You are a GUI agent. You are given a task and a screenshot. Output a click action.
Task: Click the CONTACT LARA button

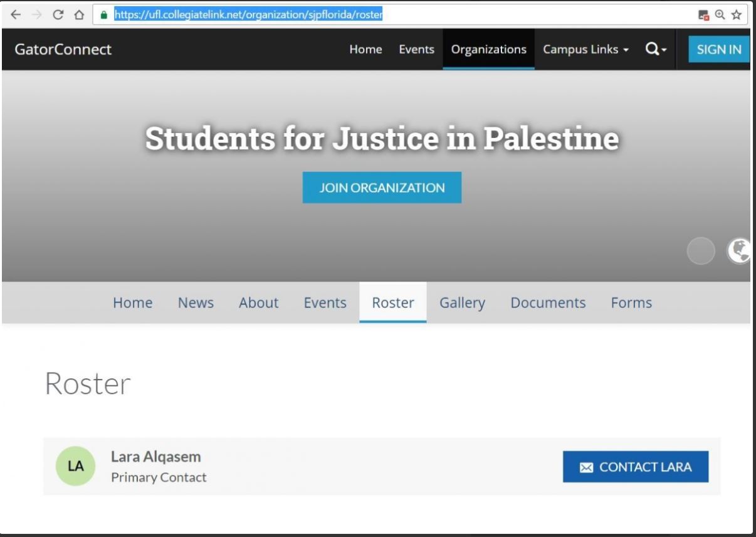[x=636, y=467]
